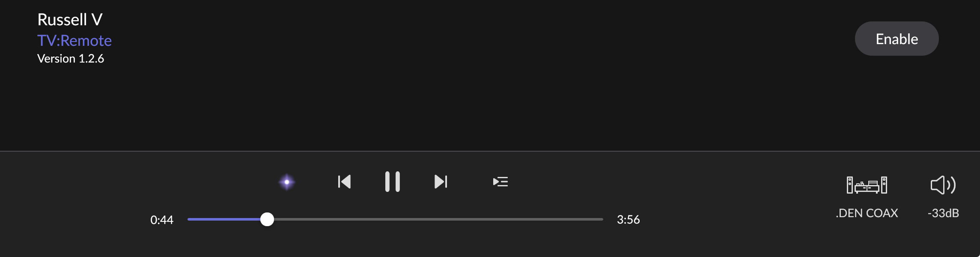Click the Version 1.2.6 text
This screenshot has height=257, width=980.
[71, 58]
